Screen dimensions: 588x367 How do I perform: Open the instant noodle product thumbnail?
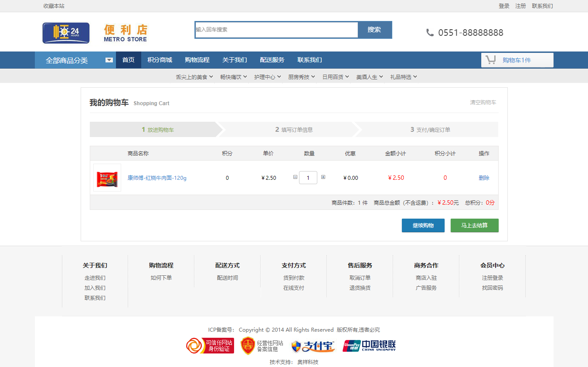tap(107, 178)
